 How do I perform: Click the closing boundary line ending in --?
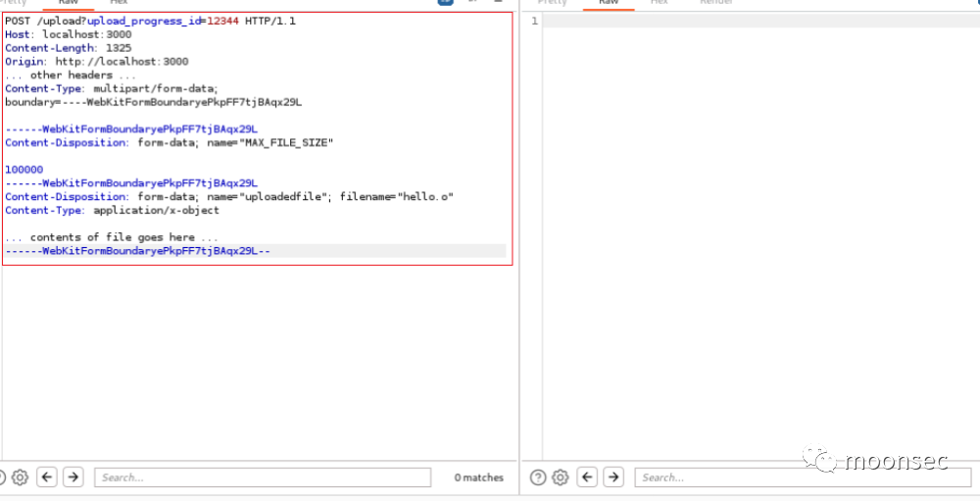click(x=137, y=251)
